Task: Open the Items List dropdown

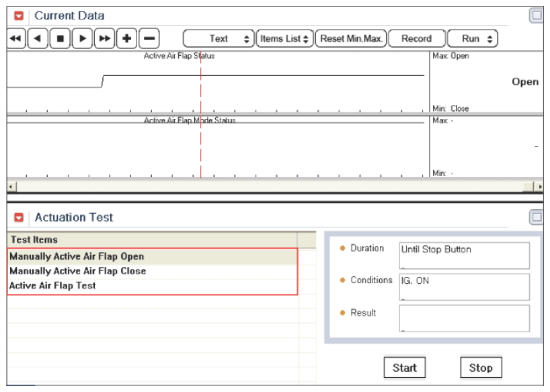Action: [285, 38]
